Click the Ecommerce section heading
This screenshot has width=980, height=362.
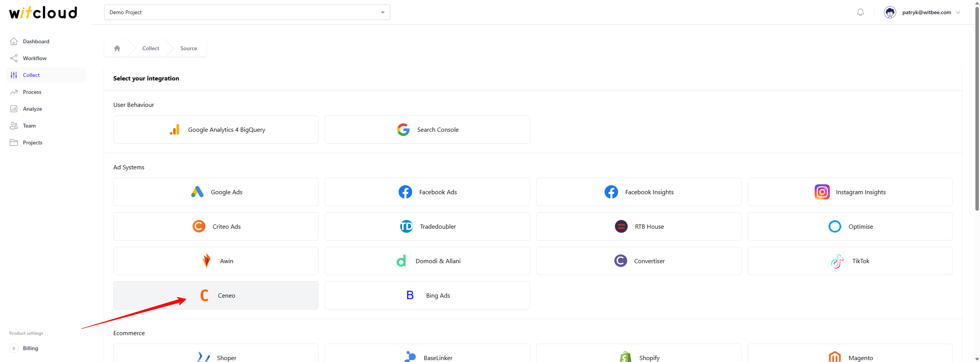click(129, 333)
